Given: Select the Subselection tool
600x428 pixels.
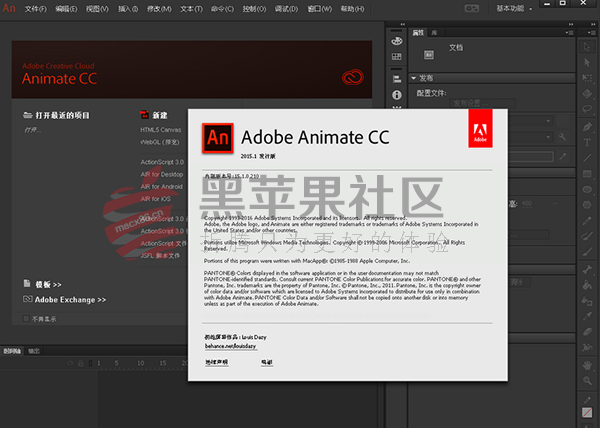Looking at the screenshot, I should click(x=587, y=62).
